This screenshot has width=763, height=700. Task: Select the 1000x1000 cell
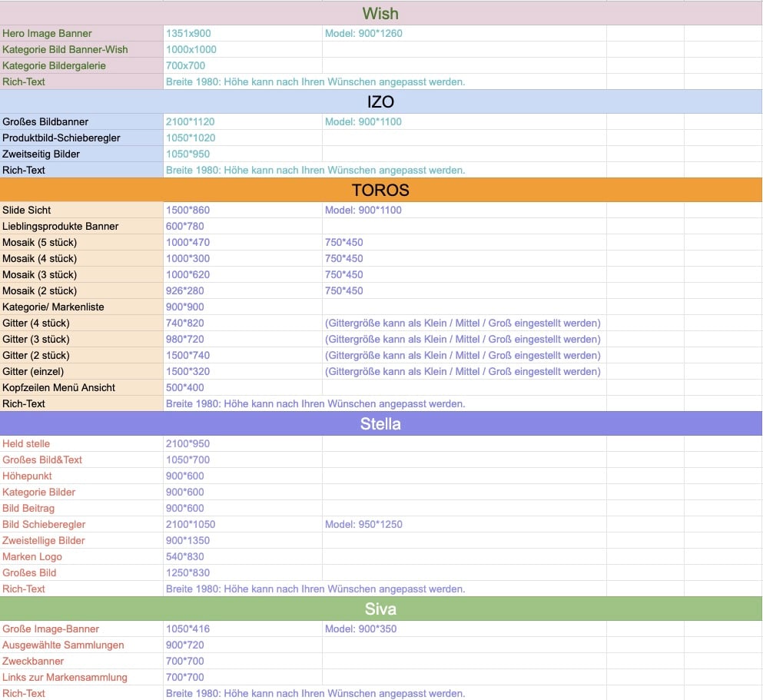tap(242, 49)
